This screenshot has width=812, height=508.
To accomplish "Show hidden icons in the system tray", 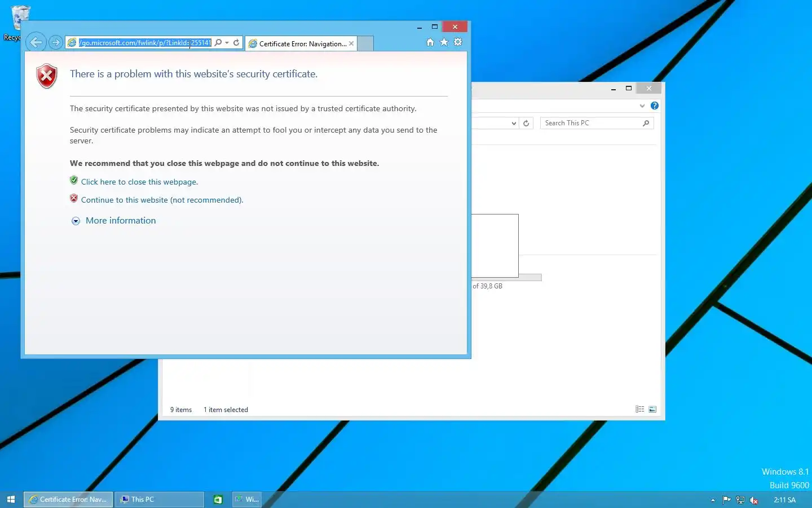I will 713,500.
